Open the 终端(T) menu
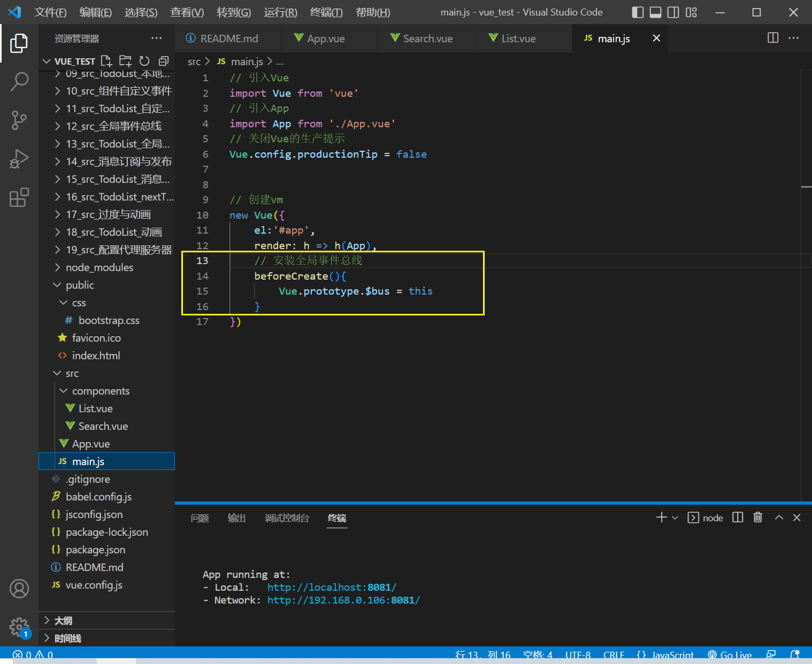Screen dimensions: 812x664 tap(326, 12)
